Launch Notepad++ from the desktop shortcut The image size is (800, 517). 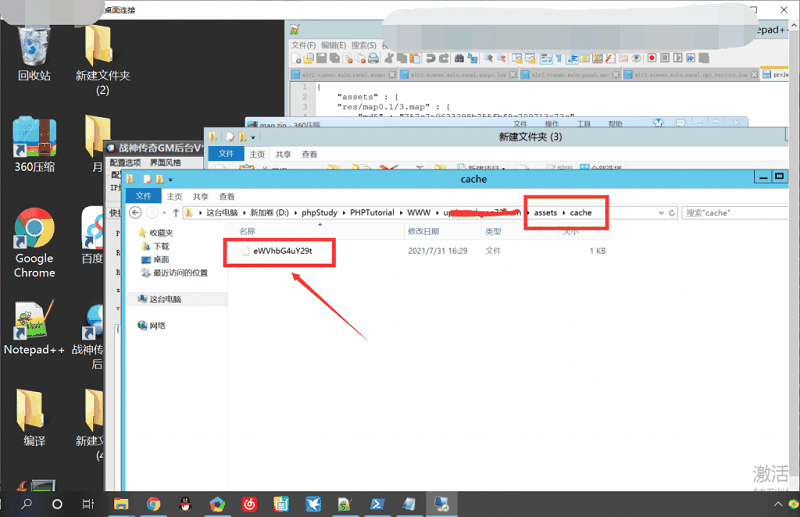pos(34,328)
